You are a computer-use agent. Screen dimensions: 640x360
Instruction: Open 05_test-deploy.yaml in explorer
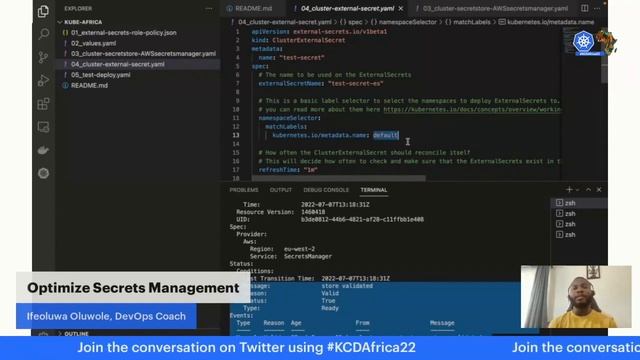coord(100,75)
